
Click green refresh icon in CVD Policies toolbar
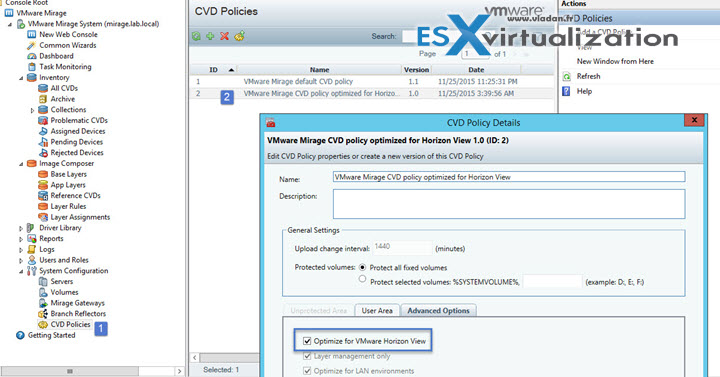pyautogui.click(x=196, y=36)
